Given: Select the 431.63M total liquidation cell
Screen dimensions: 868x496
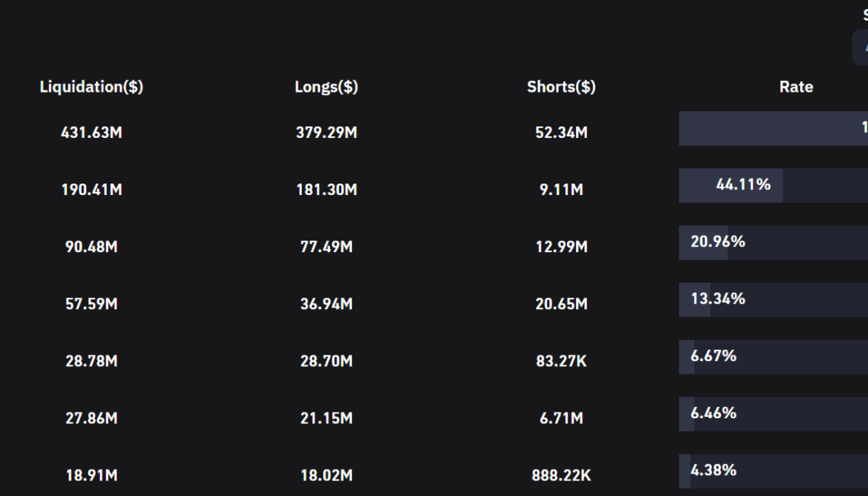Looking at the screenshot, I should tap(92, 132).
